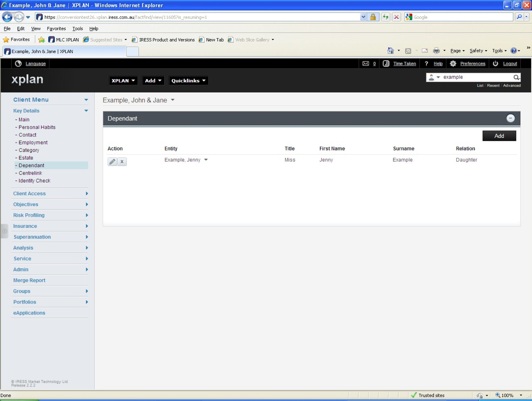This screenshot has height=401, width=532.
Task: Click the Add button in the Dependant panel
Action: point(499,136)
